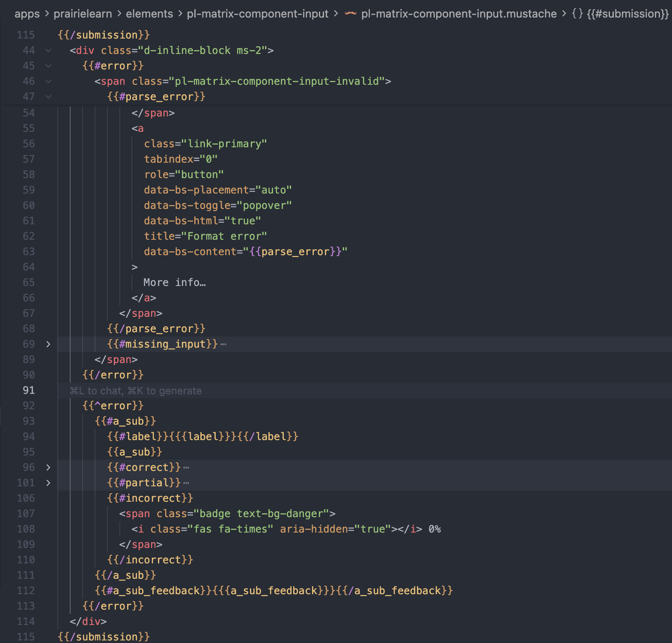Click the data-bs-html="true" attribute
672x643 pixels.
(202, 221)
